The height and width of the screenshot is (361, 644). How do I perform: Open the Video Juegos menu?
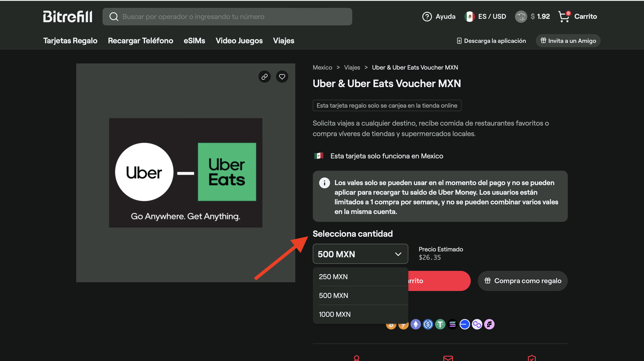[239, 41]
